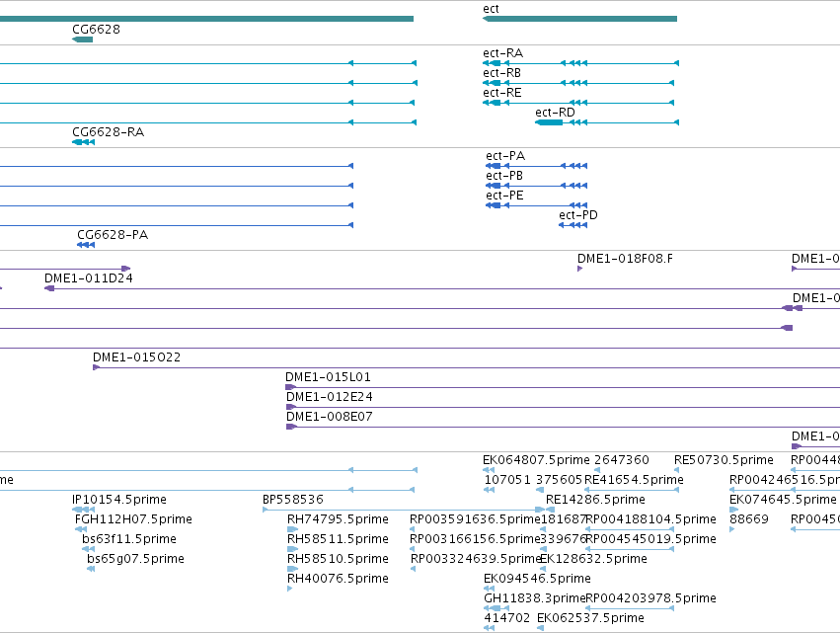Image resolution: width=840 pixels, height=633 pixels.
Task: Click the CG6628 gene glyph
Action: tap(83, 40)
